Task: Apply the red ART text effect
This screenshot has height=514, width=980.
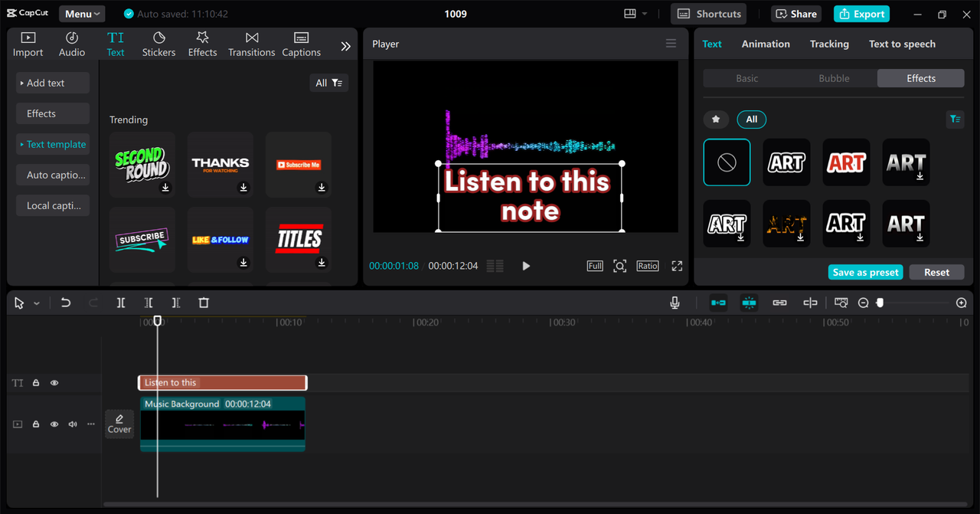Action: (x=846, y=162)
